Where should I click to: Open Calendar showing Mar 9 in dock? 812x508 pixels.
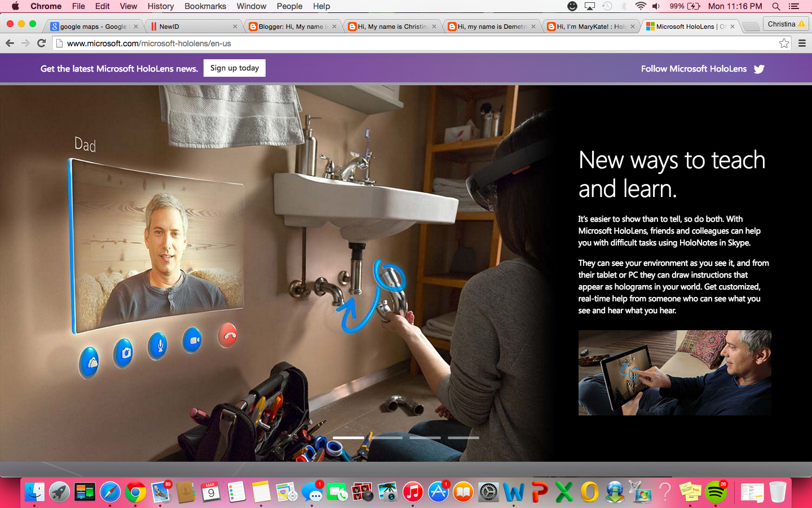tap(211, 492)
